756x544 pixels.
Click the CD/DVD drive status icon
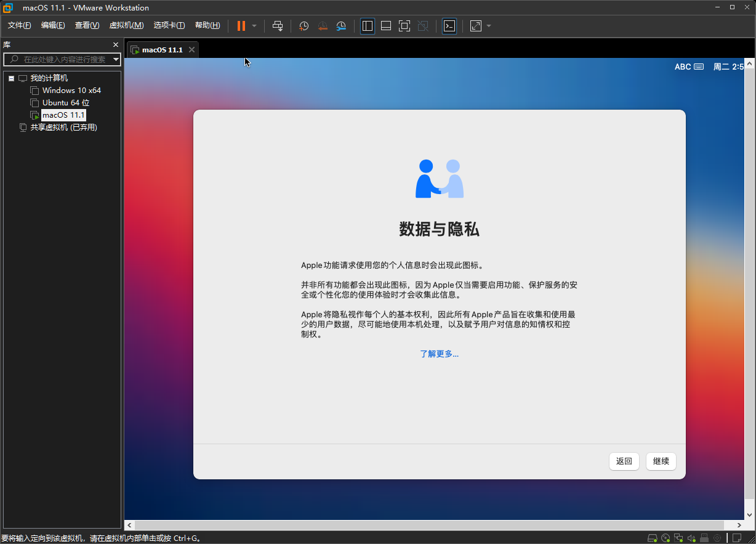[x=666, y=538]
